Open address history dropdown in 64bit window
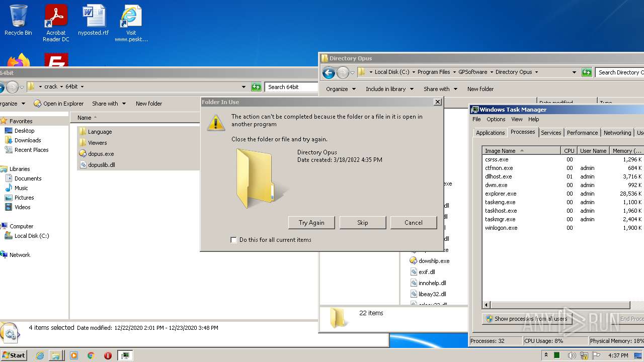 click(x=244, y=87)
